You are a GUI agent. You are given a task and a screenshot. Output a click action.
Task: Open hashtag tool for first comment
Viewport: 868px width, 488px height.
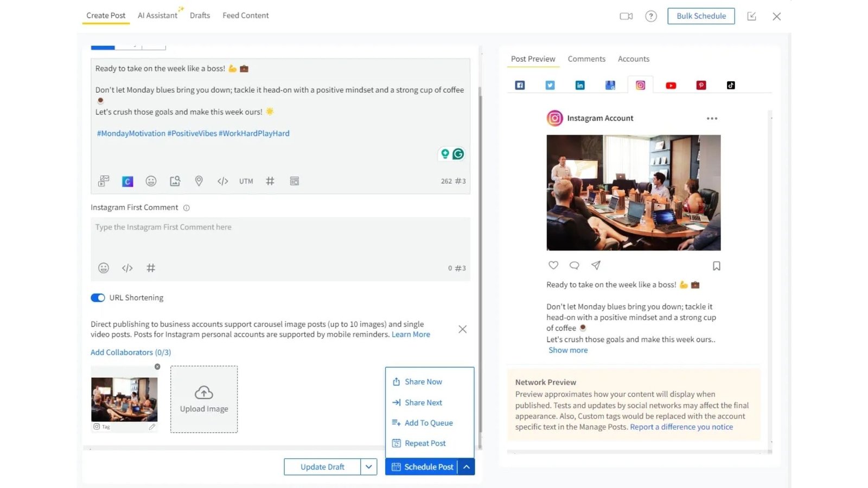click(x=151, y=268)
